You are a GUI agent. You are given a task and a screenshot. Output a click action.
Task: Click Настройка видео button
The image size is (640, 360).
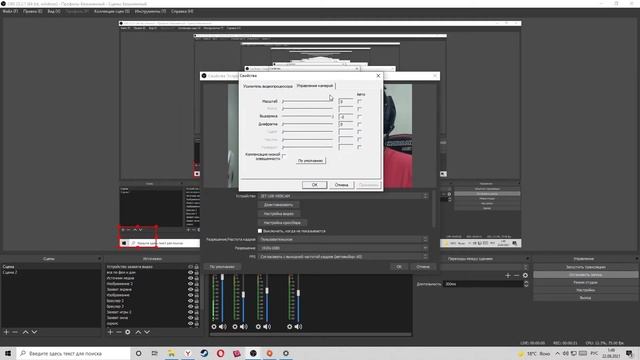click(x=279, y=213)
